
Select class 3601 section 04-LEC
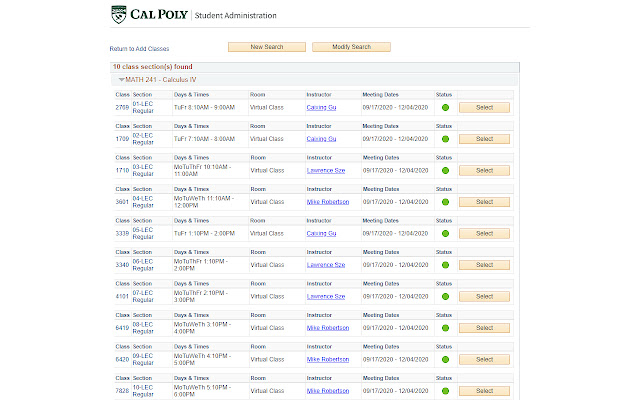pyautogui.click(x=484, y=202)
